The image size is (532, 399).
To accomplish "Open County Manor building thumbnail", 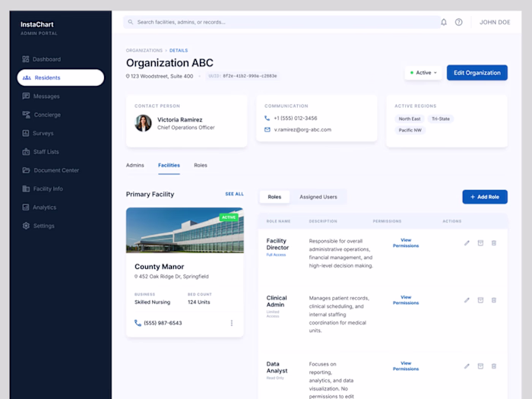I will coord(185,230).
